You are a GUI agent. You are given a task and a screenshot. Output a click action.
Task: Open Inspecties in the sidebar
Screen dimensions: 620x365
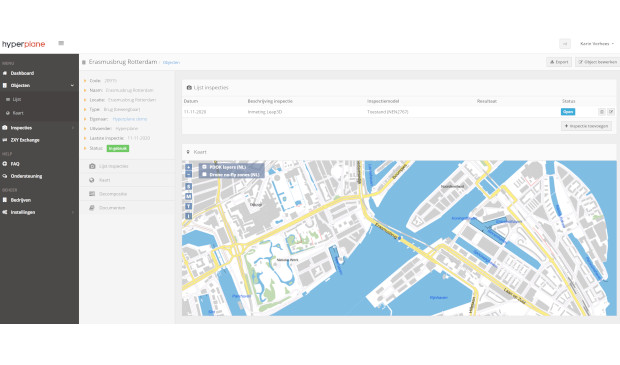click(21, 128)
